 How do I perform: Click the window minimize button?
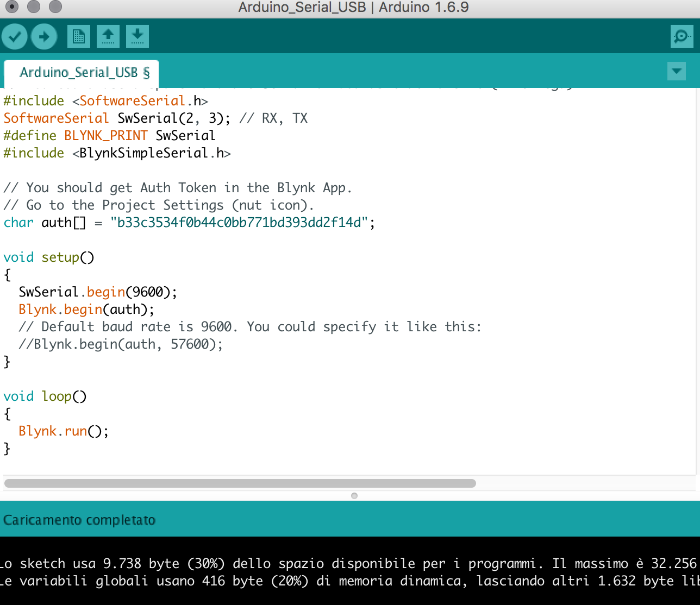[x=34, y=7]
